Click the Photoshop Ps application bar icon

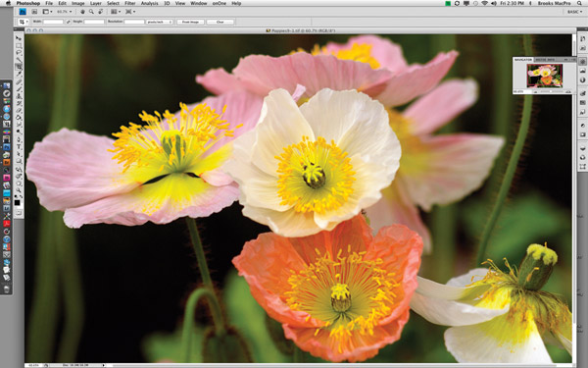click(x=23, y=12)
